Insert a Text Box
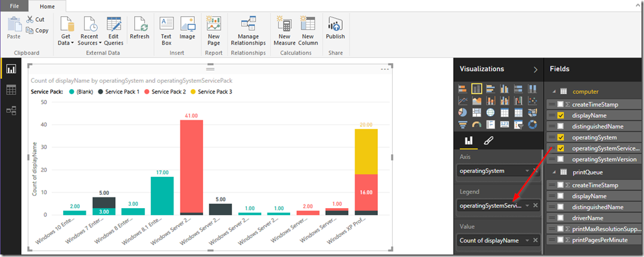Image resolution: width=644 pixels, height=257 pixels. pos(167,31)
